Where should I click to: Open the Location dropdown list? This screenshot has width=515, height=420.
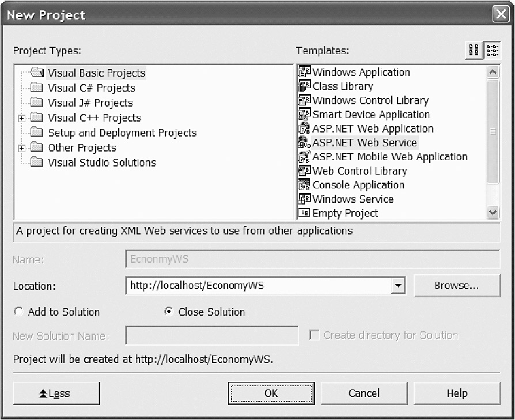click(x=397, y=285)
